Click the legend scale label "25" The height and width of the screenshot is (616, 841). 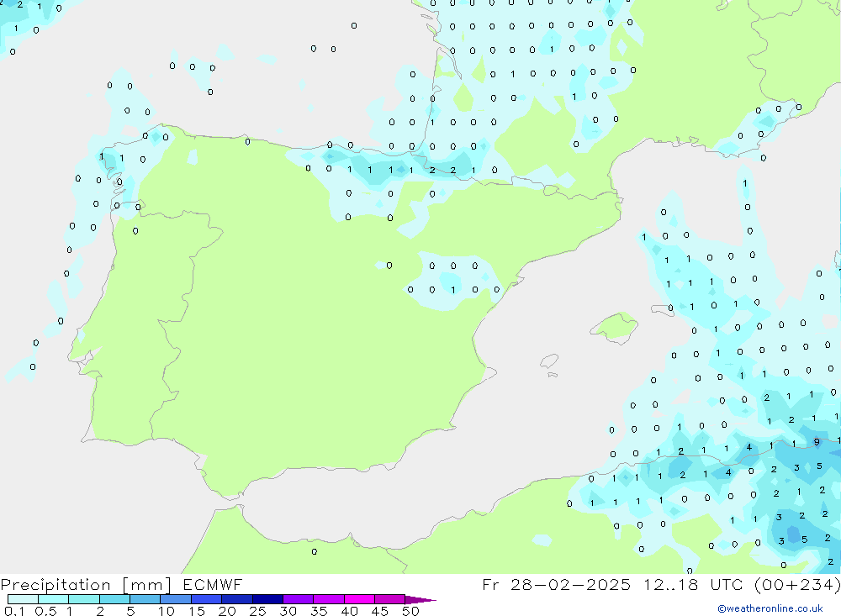[257, 611]
